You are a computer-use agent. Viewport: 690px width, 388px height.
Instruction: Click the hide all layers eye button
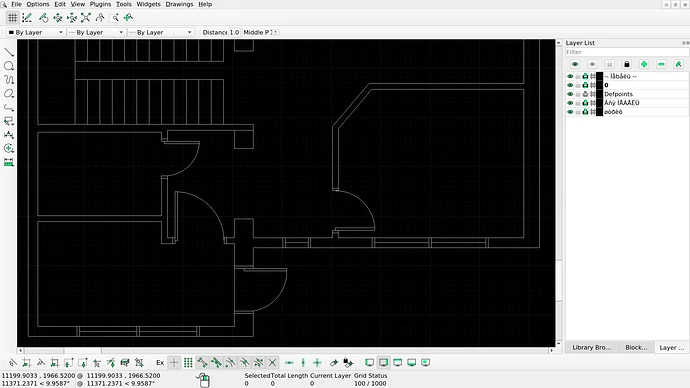tap(592, 64)
